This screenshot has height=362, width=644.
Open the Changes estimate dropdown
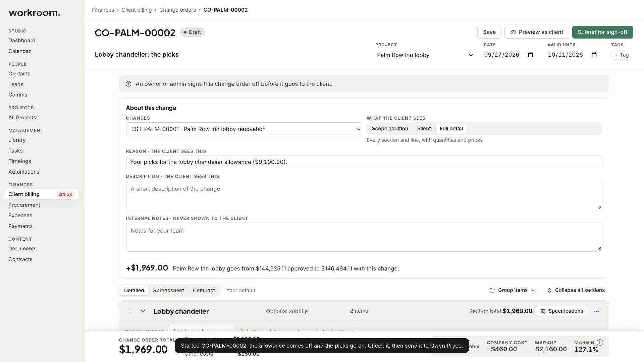[x=244, y=129]
